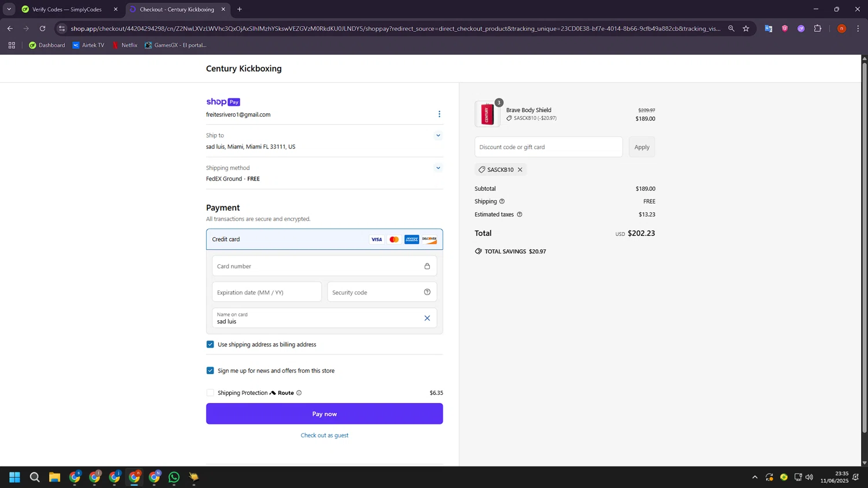Click the Mastercard logo

394,239
